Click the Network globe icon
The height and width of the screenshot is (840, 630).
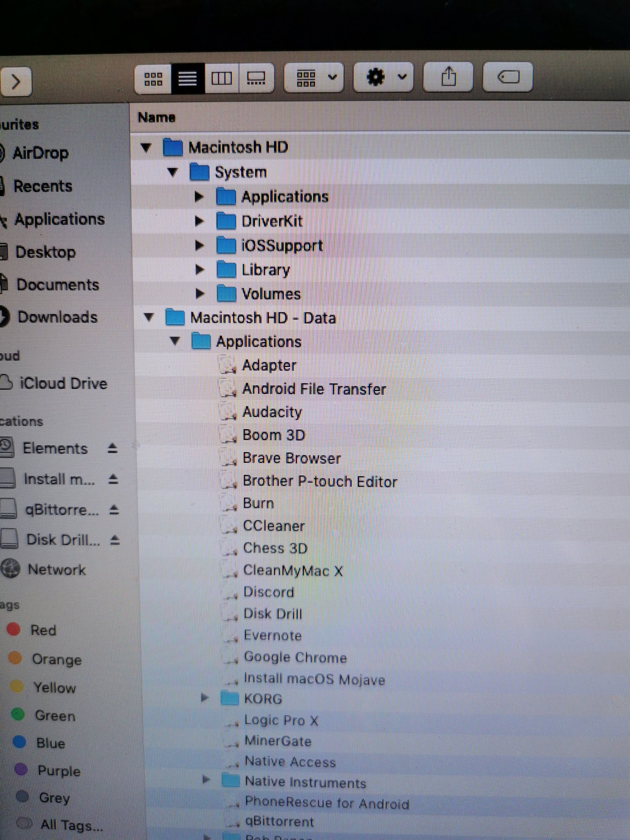click(x=10, y=569)
